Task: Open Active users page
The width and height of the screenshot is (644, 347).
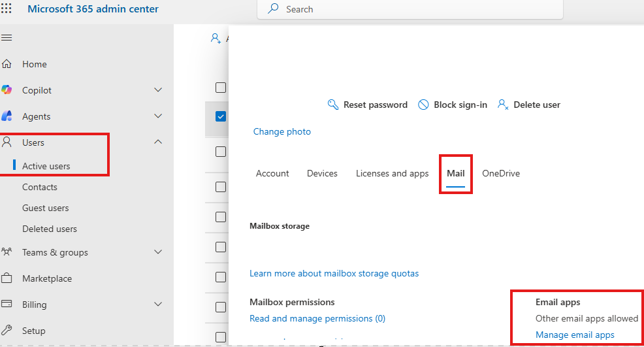Action: pyautogui.click(x=46, y=166)
